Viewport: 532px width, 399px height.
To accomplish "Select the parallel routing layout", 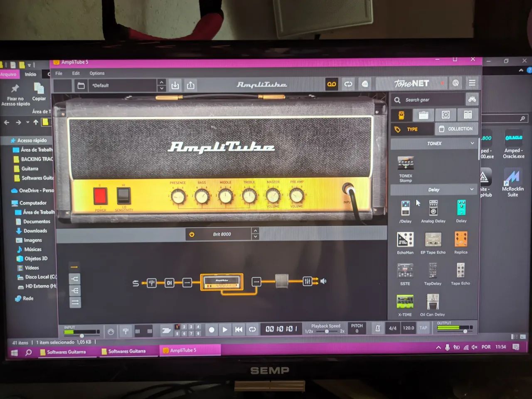I will coord(75,303).
